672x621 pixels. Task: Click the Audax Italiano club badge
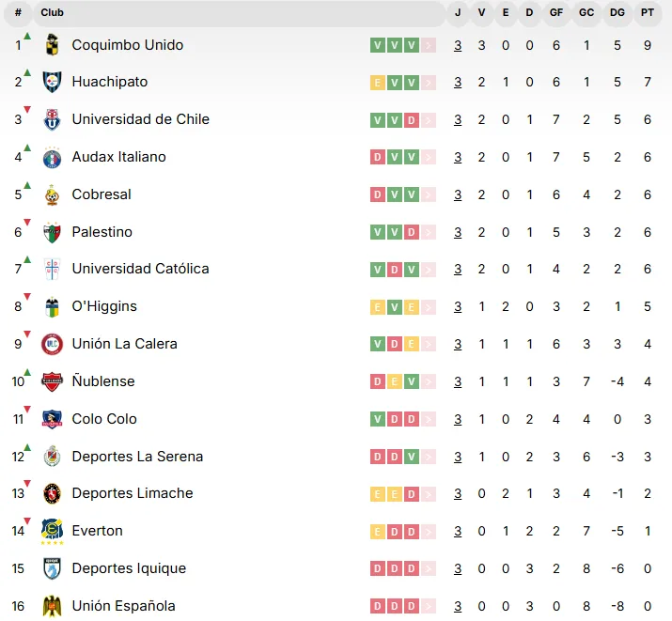click(x=53, y=157)
